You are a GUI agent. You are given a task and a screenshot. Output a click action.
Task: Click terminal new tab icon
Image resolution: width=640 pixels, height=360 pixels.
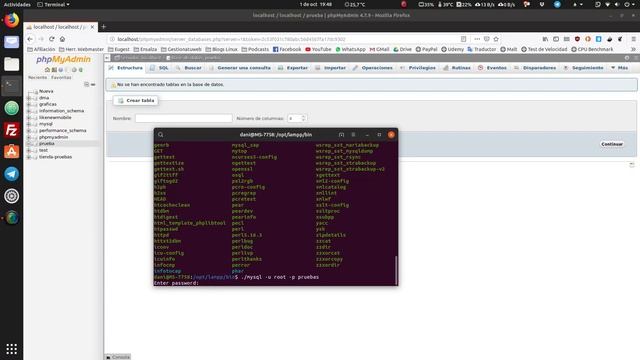(341, 135)
